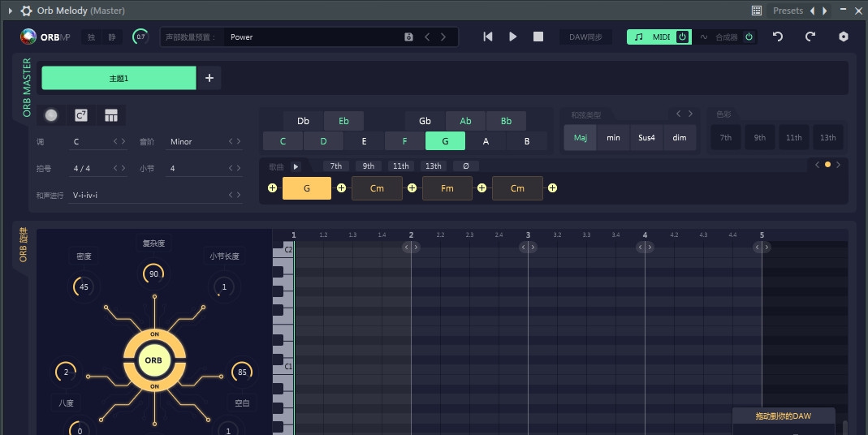The height and width of the screenshot is (435, 868).
Task: Select next plugin preset arrow
Action: point(825,11)
